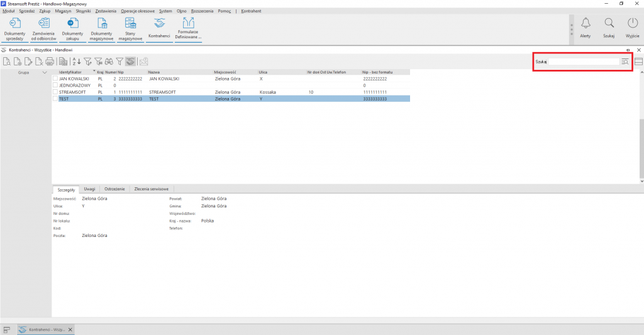Open the Magazyn menu
The width and height of the screenshot is (644, 335).
click(x=63, y=11)
